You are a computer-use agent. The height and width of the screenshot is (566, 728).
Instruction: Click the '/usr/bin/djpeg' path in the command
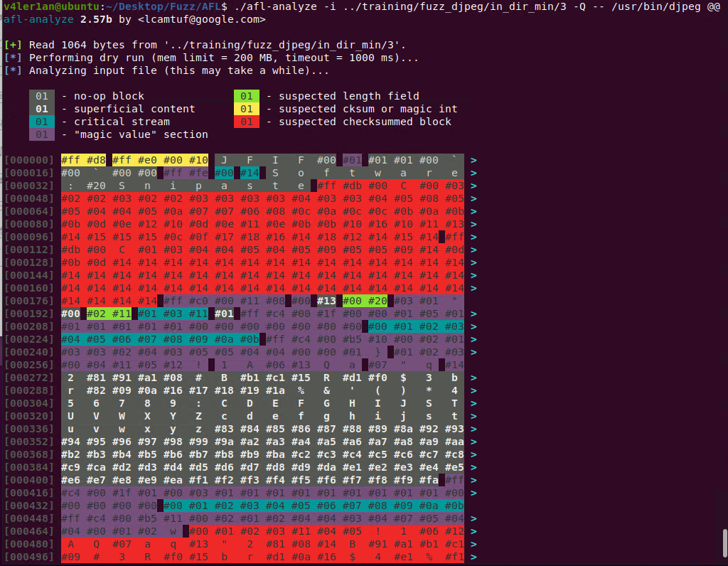point(655,6)
